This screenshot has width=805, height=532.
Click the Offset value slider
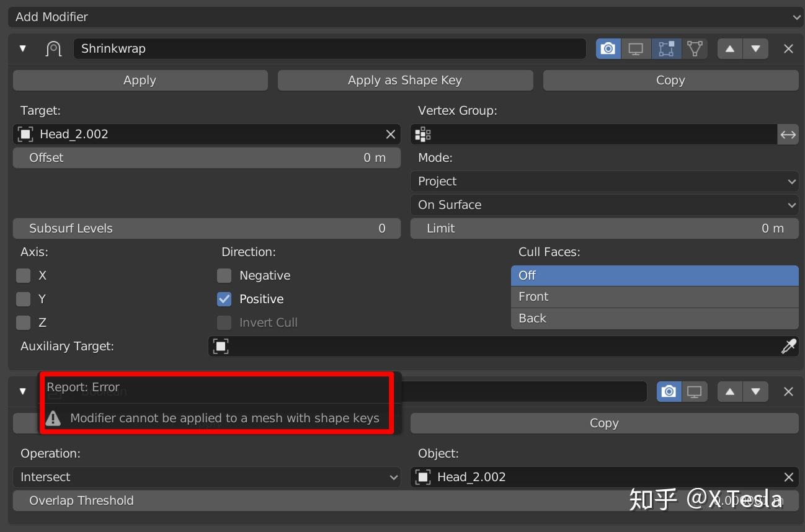click(x=207, y=157)
